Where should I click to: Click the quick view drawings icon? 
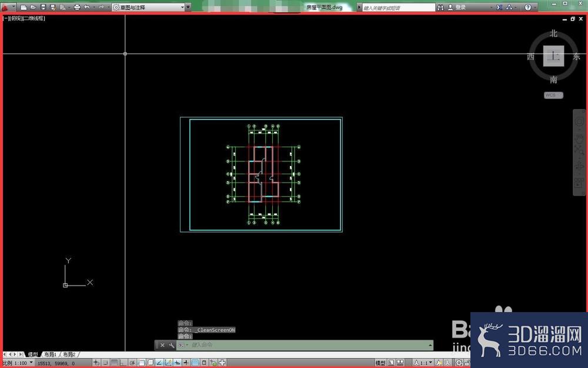click(x=400, y=363)
